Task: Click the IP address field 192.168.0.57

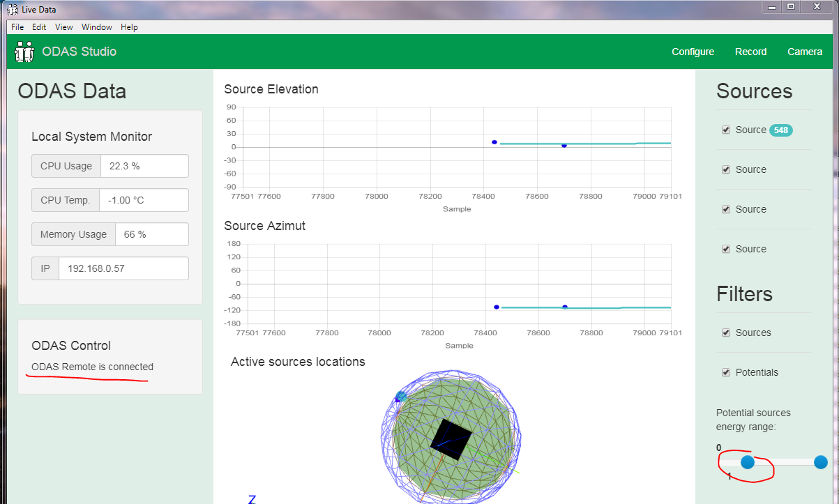Action: [124, 268]
